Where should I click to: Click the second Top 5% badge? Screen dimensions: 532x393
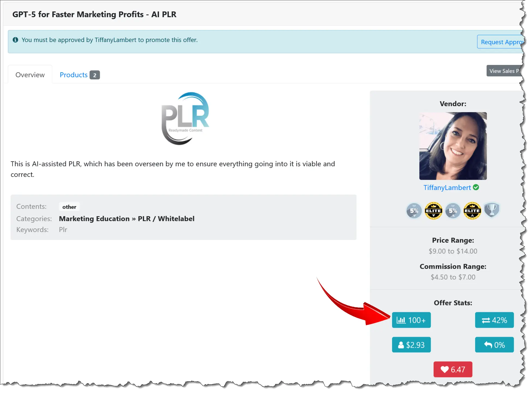click(x=453, y=211)
